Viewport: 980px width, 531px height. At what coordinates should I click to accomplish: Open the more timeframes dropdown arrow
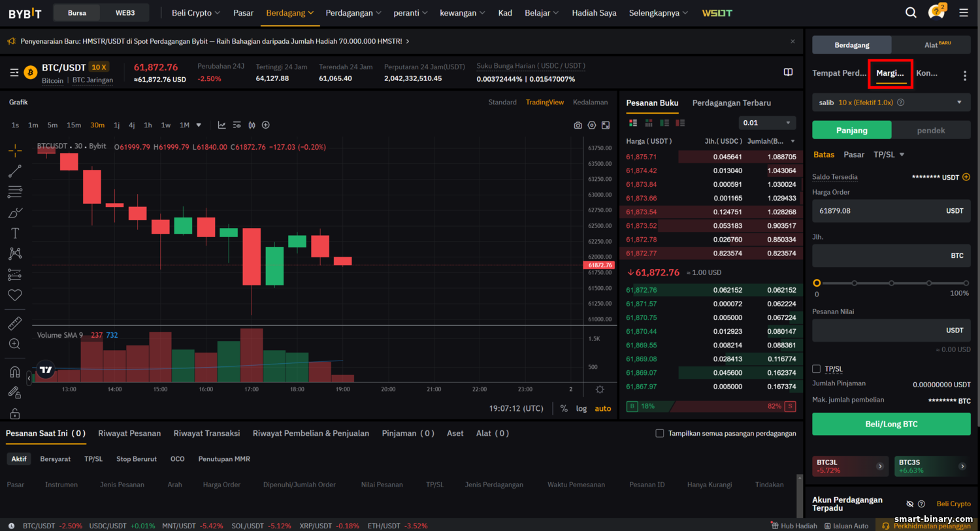(199, 125)
